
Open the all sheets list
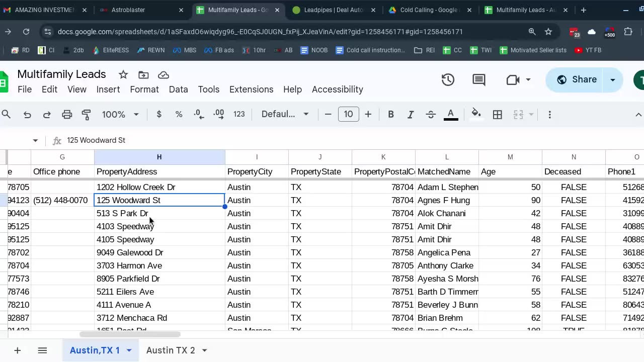42,350
